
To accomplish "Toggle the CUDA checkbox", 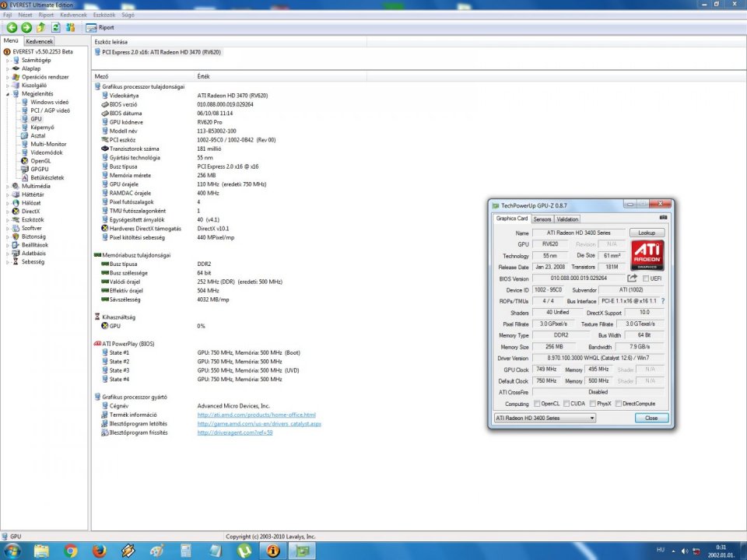I will [x=566, y=404].
